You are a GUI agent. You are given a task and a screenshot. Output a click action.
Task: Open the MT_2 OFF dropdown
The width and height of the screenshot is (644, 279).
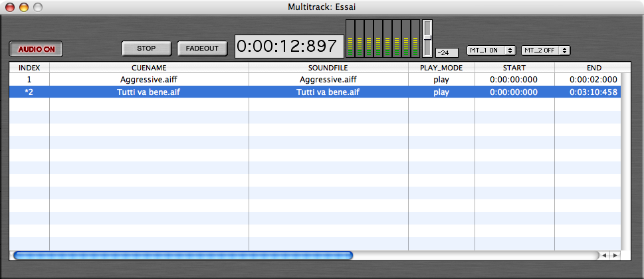(546, 50)
